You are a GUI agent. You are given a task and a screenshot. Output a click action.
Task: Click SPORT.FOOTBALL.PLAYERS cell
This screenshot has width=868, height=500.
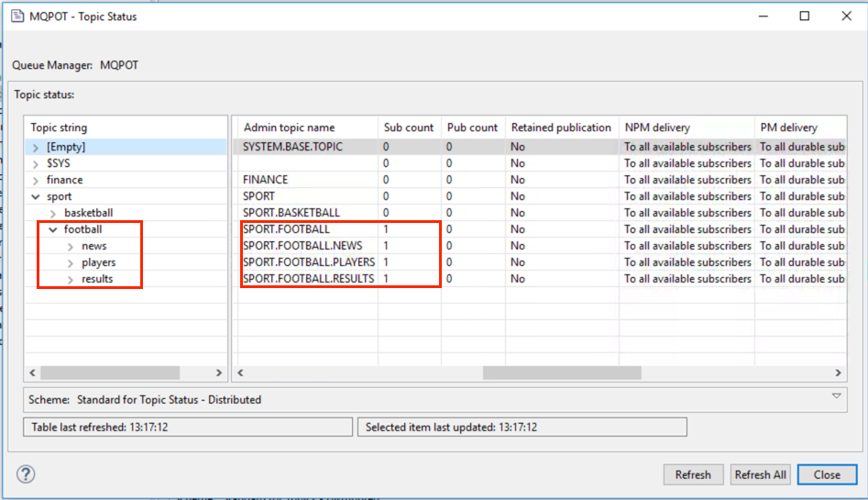click(309, 262)
